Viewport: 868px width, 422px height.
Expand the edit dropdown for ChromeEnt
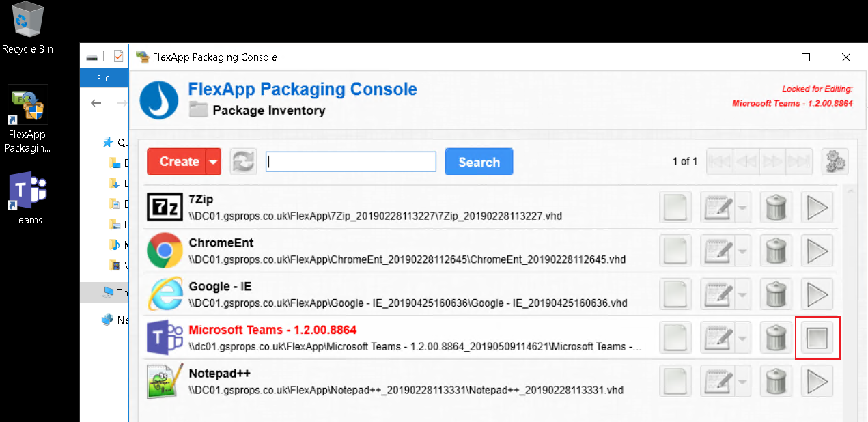click(x=742, y=251)
